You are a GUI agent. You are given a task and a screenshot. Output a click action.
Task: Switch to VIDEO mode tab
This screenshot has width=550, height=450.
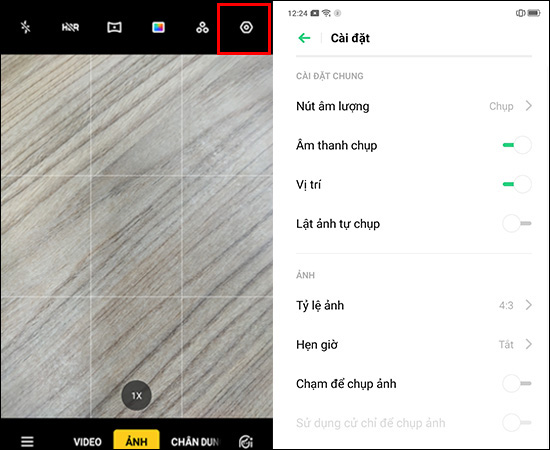(x=87, y=442)
